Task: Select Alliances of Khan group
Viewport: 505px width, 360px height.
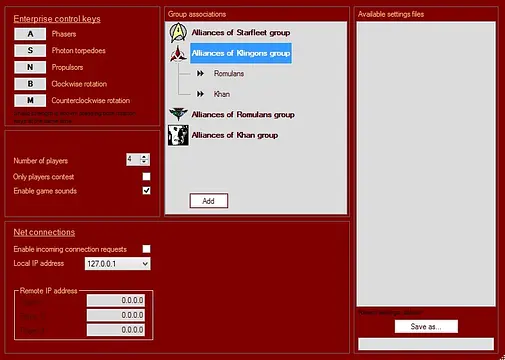Action: coord(235,135)
